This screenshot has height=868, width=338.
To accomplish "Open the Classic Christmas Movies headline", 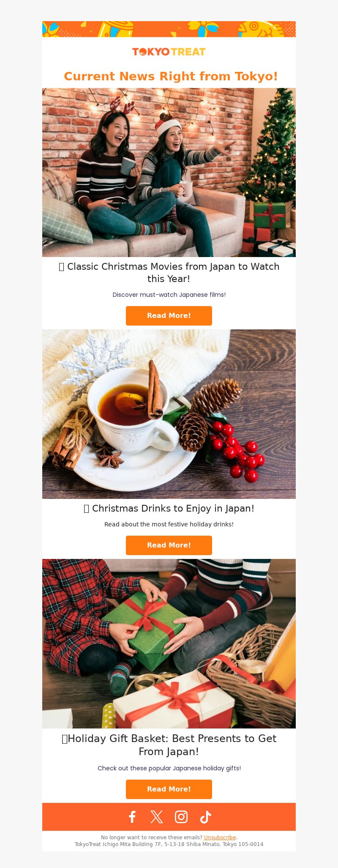I will [x=169, y=273].
